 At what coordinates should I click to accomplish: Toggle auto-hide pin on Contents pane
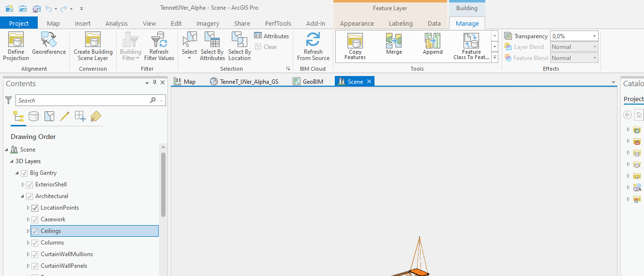click(155, 83)
